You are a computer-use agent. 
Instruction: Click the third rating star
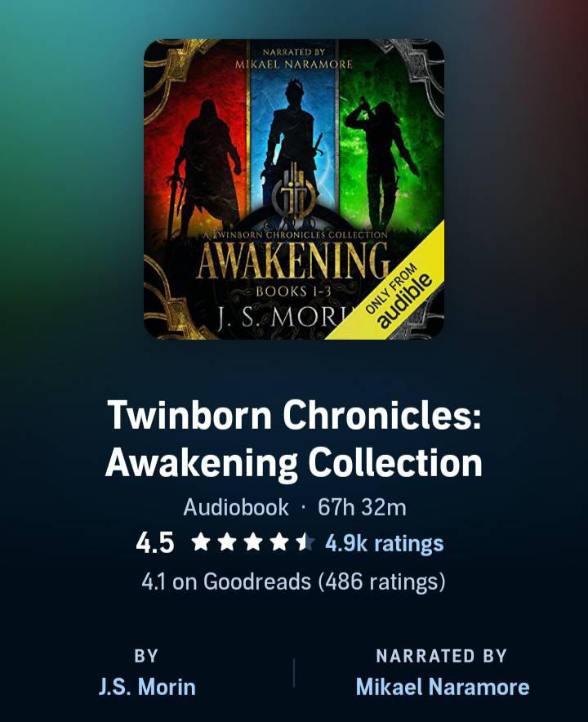coord(253,542)
